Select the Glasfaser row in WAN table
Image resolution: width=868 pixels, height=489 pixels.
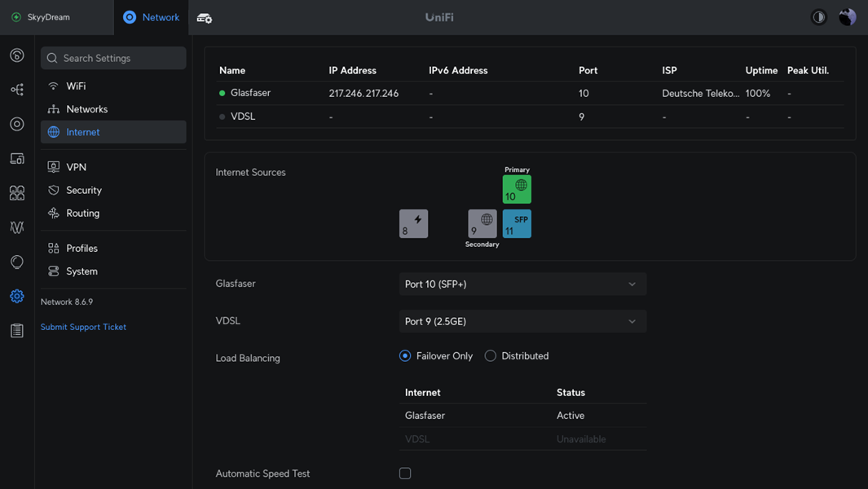click(x=250, y=93)
